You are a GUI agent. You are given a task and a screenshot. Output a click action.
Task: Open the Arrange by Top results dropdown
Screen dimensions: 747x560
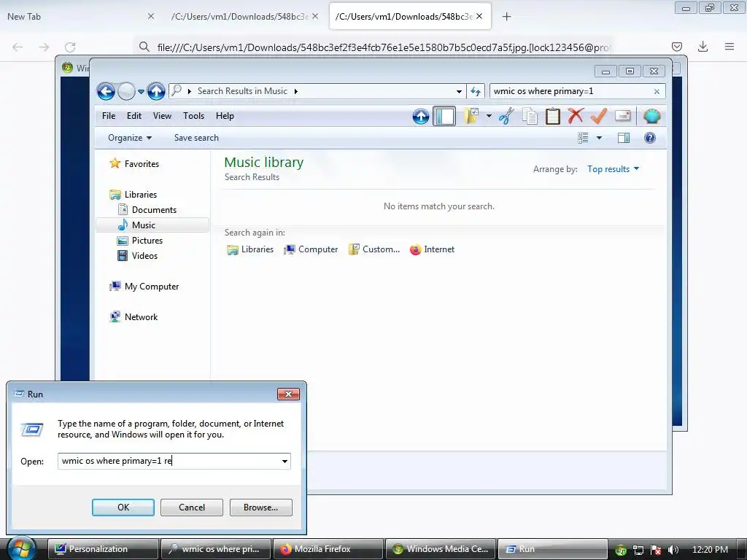613,169
